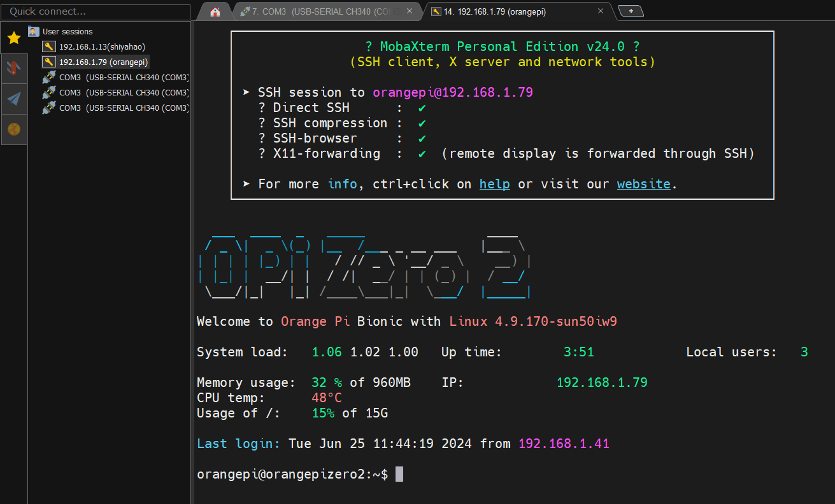Image resolution: width=835 pixels, height=504 pixels.
Task: Click the orangepi@orangepizero2:~$ prompt
Action: pyautogui.click(x=292, y=474)
